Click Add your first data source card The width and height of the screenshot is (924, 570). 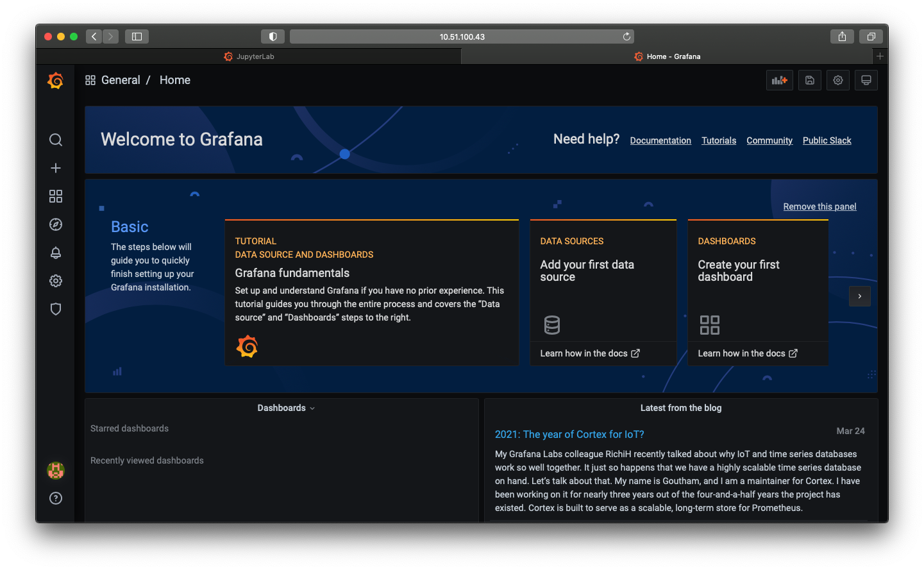pyautogui.click(x=603, y=293)
